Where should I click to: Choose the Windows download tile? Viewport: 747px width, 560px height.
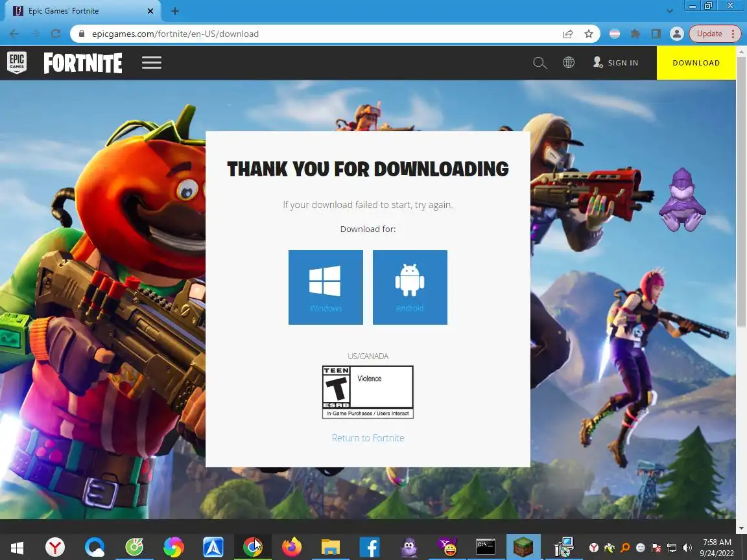(326, 287)
